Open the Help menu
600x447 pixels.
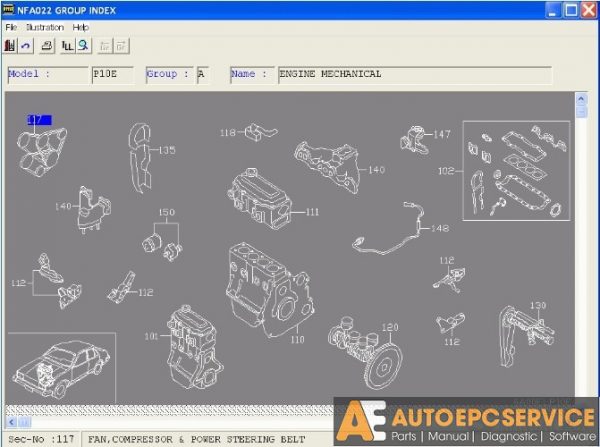pos(80,27)
